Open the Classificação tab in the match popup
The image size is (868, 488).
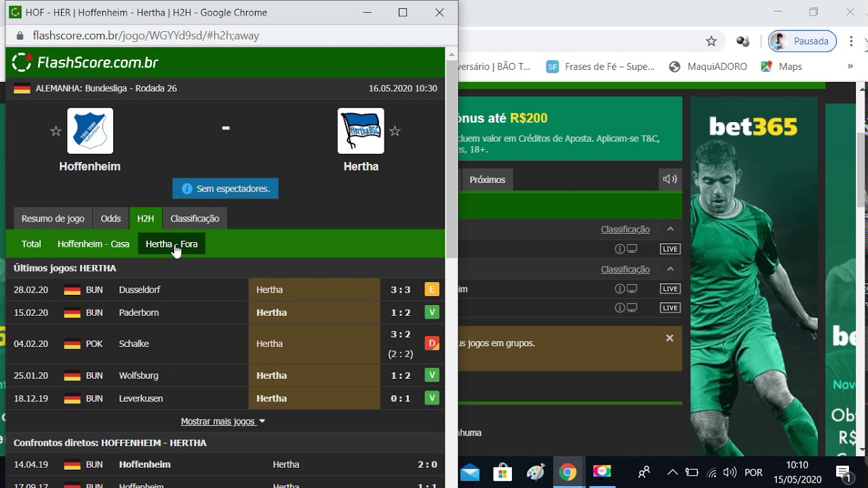(195, 218)
